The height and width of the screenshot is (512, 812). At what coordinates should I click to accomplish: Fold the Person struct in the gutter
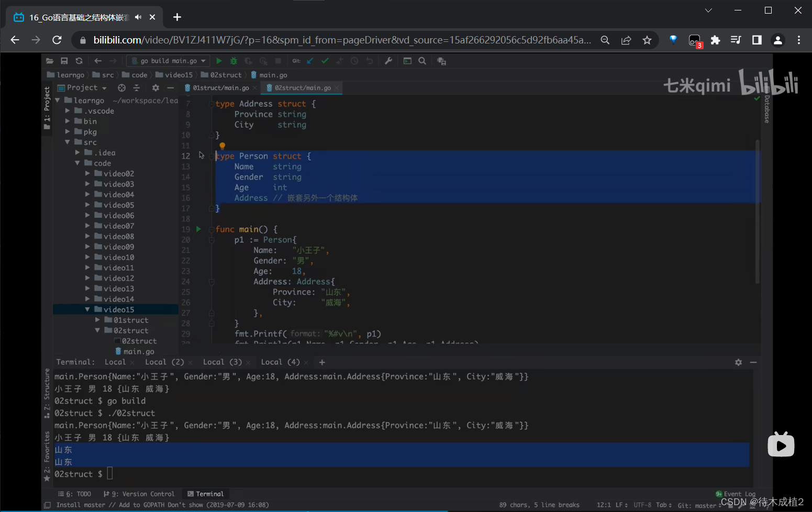pos(212,156)
